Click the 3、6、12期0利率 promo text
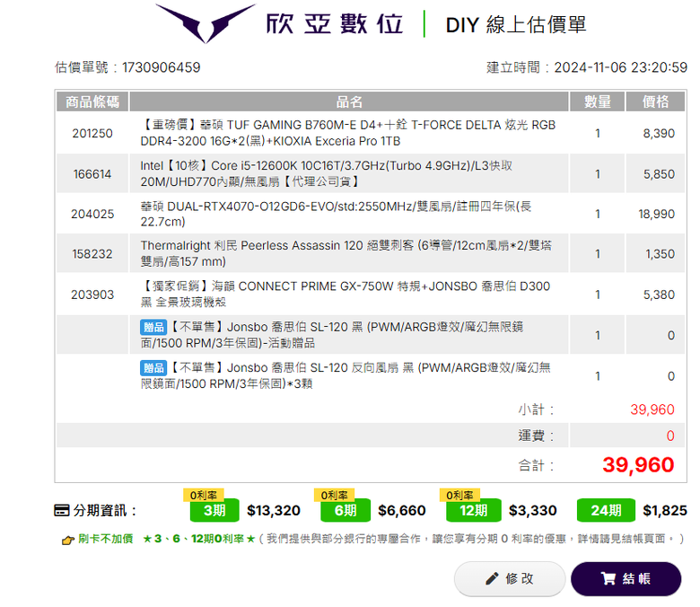The width and height of the screenshot is (700, 607). click(x=198, y=539)
